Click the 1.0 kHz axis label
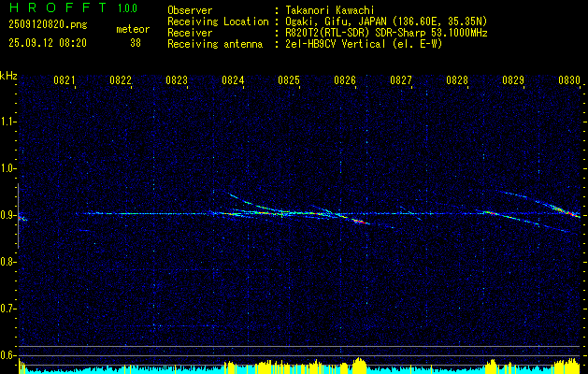Screen dimensions: 588x374 pyautogui.click(x=7, y=168)
